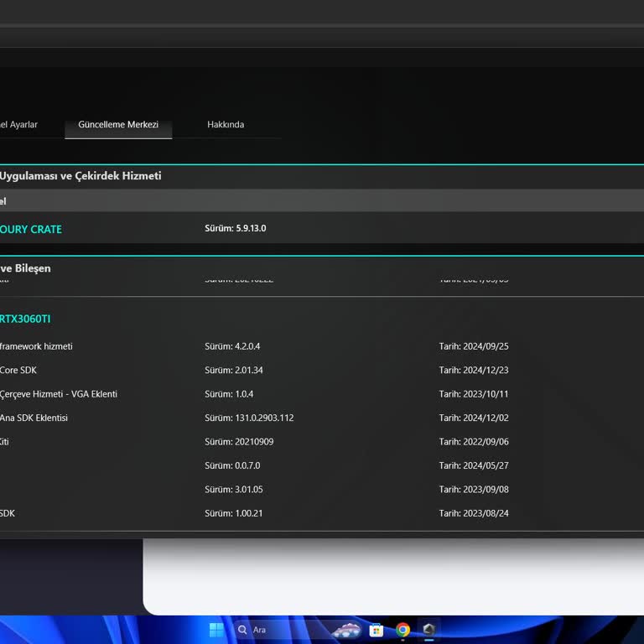This screenshot has height=644, width=644.
Task: Click date Tarih: 2024/12/23
Action: pos(474,370)
